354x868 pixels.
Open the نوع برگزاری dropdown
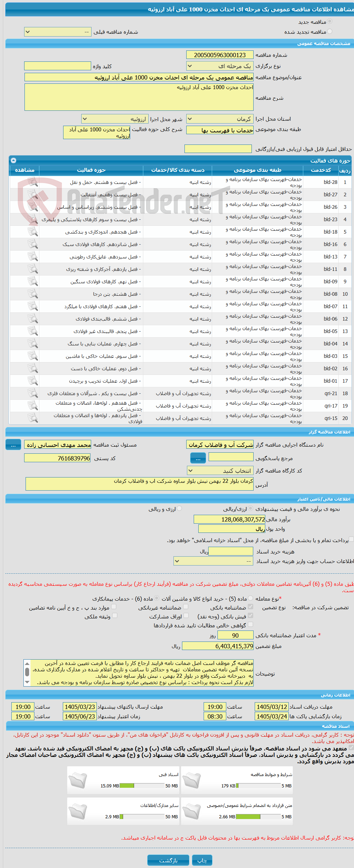(x=220, y=66)
